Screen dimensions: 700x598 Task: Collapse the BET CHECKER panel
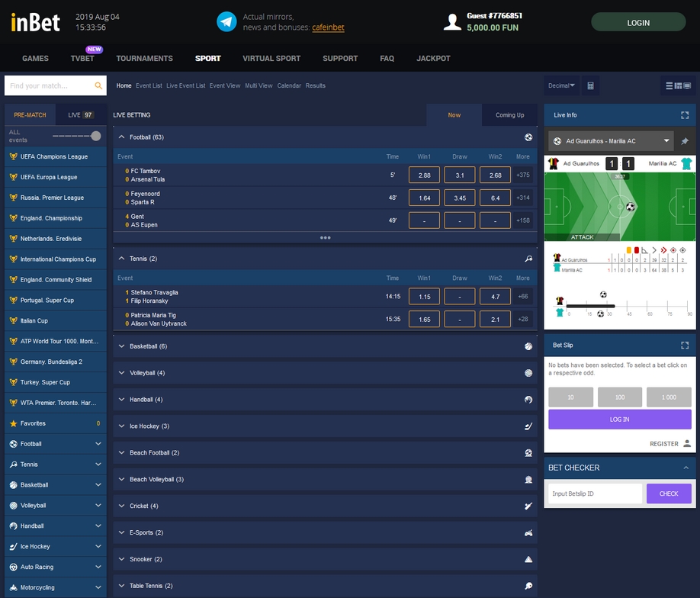tap(686, 468)
